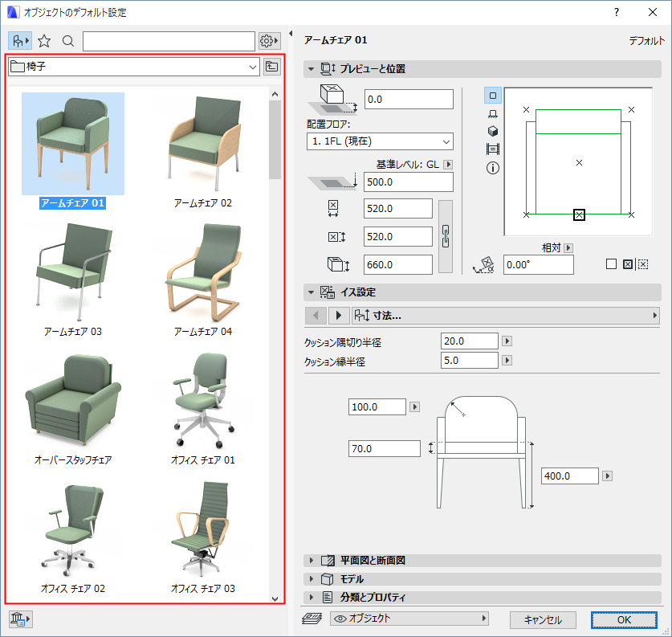Select the 3D shaded preview icon

point(493,131)
